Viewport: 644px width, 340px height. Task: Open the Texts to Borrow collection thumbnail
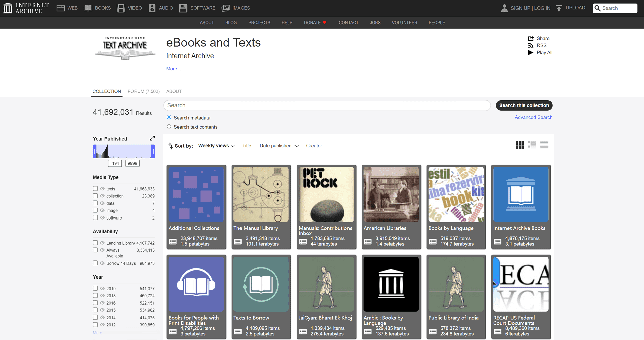261,284
